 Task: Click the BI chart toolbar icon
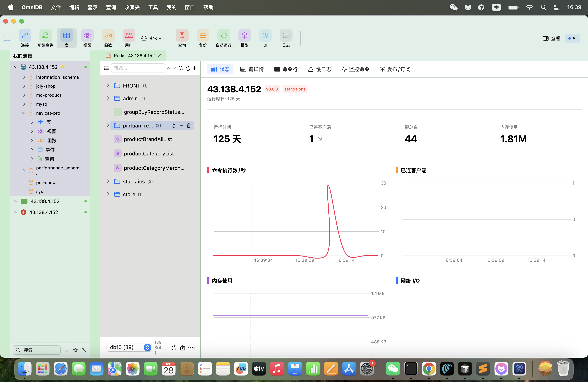(265, 36)
